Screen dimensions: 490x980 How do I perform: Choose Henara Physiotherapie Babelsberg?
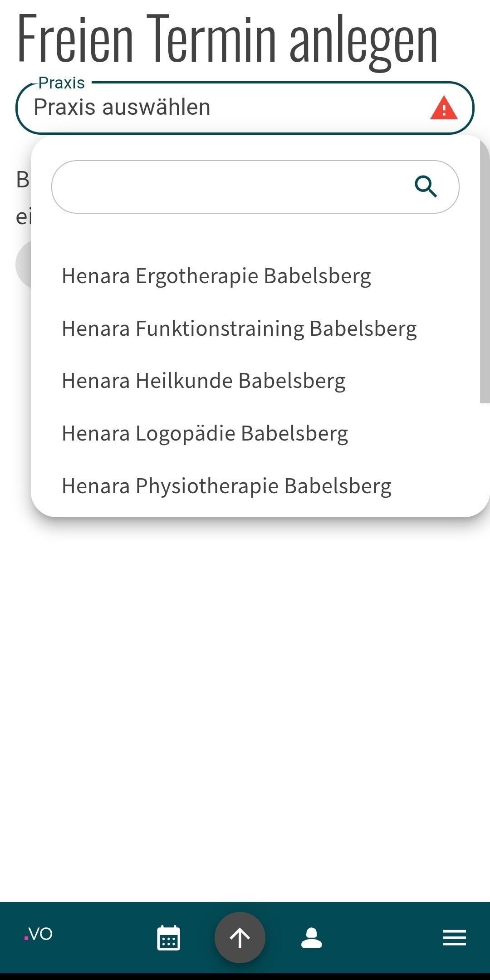tap(226, 486)
